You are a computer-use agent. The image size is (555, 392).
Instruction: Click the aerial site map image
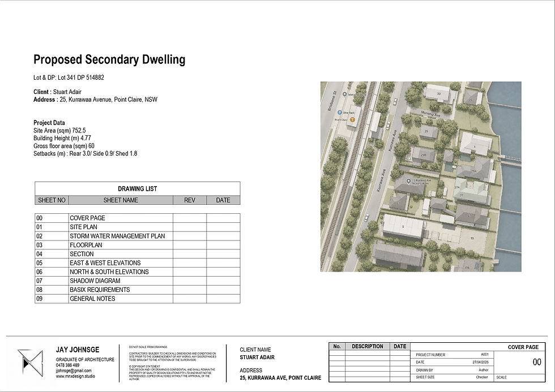click(x=421, y=176)
